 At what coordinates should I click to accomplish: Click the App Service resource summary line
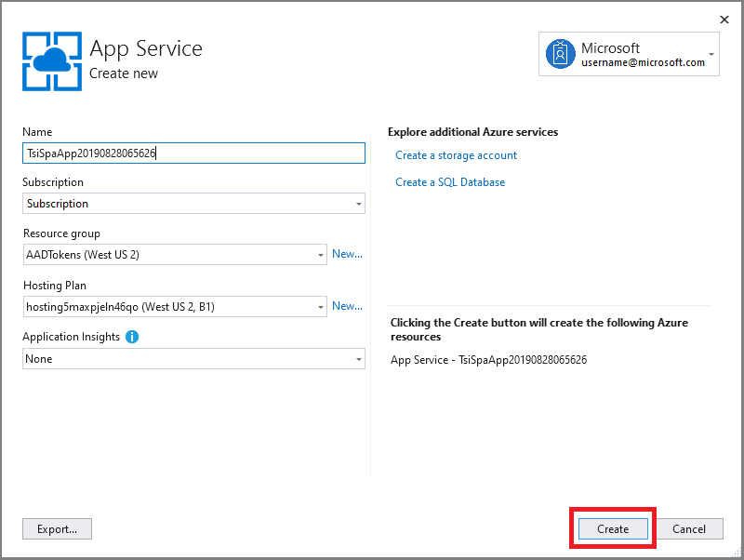488,360
